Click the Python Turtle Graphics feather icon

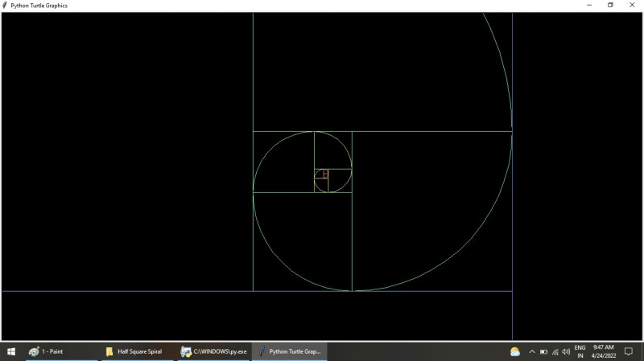click(x=5, y=6)
